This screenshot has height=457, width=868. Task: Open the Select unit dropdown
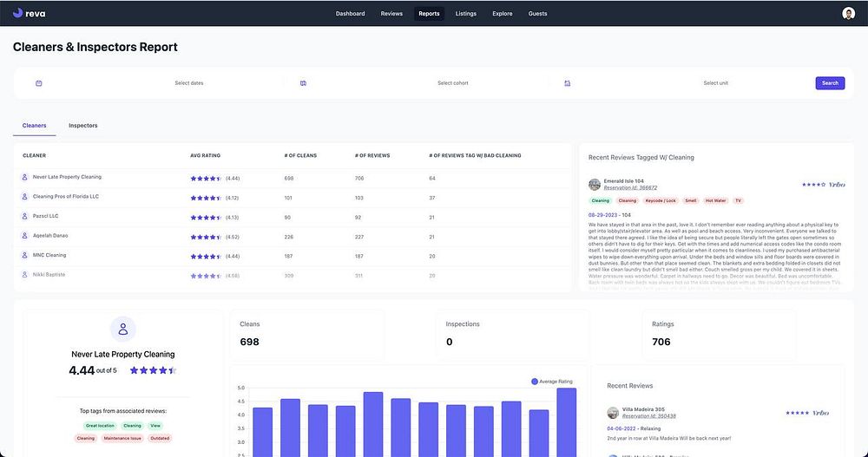point(716,83)
